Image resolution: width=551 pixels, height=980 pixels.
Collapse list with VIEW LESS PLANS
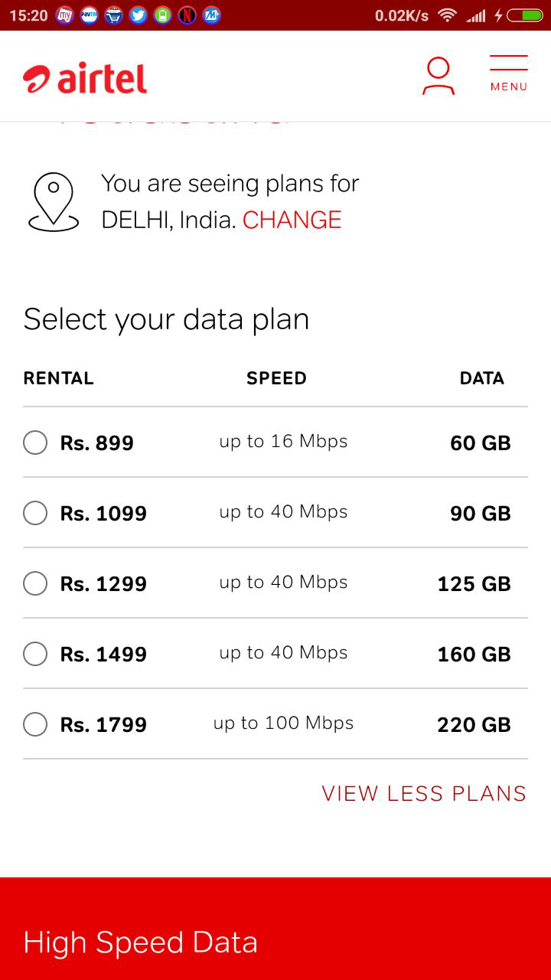pos(424,794)
